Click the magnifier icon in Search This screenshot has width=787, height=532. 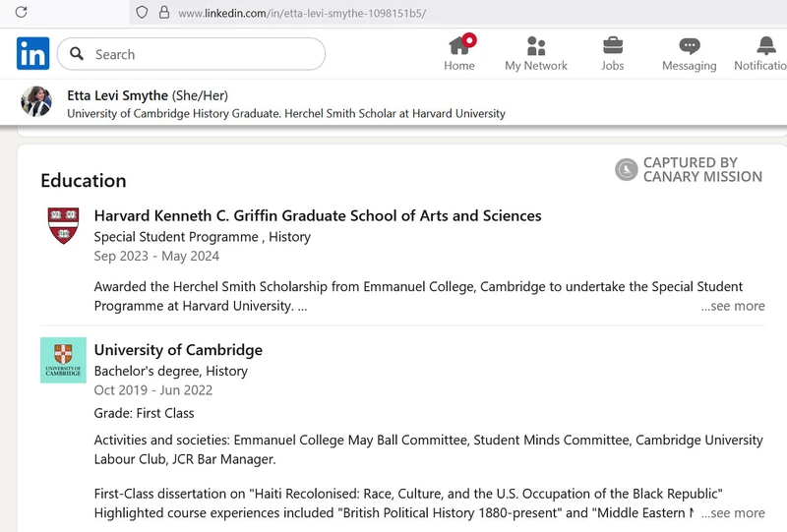[77, 55]
